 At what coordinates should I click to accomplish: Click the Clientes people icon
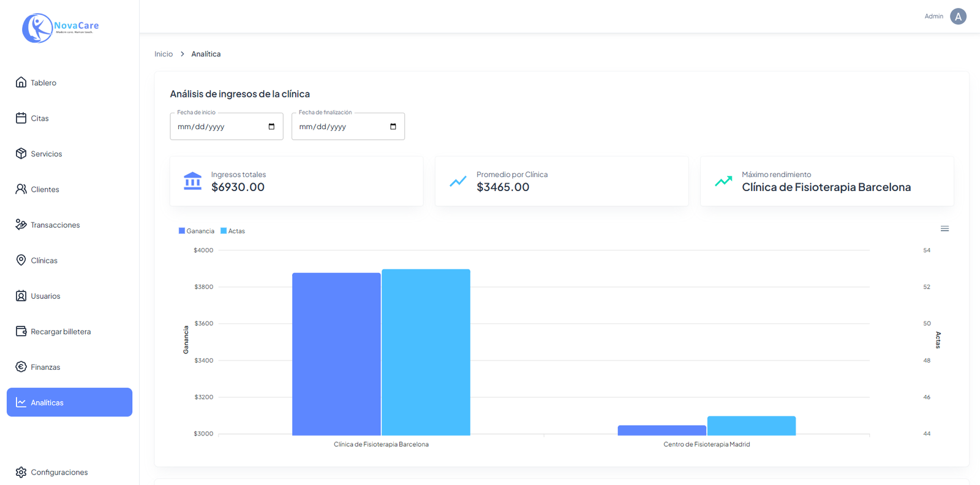[x=21, y=189]
